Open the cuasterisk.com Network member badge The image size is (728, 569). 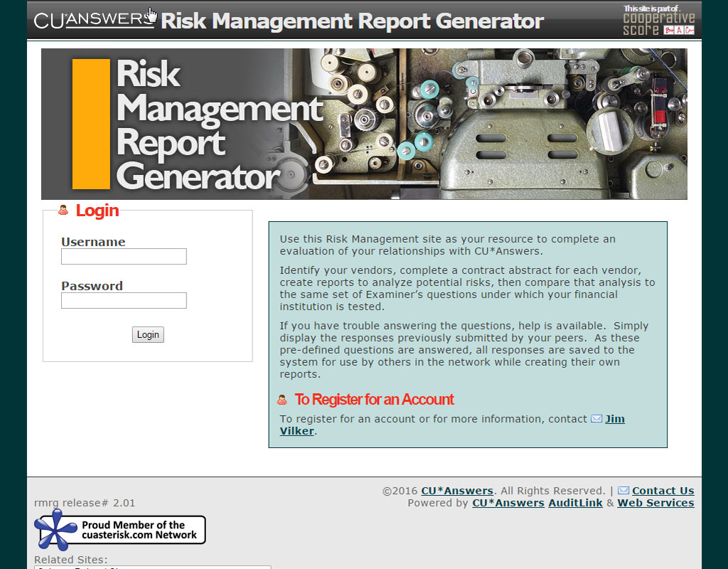pyautogui.click(x=119, y=530)
